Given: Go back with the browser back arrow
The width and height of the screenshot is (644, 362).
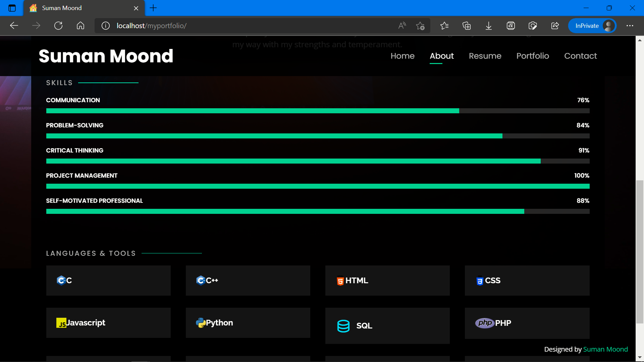Looking at the screenshot, I should click(14, 26).
